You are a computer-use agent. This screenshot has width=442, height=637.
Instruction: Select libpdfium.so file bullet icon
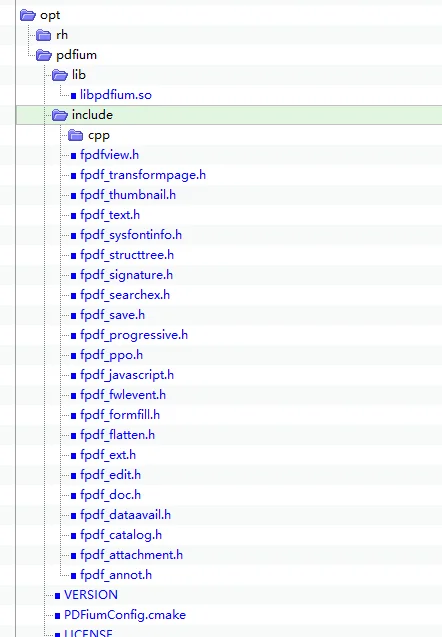click(x=74, y=96)
